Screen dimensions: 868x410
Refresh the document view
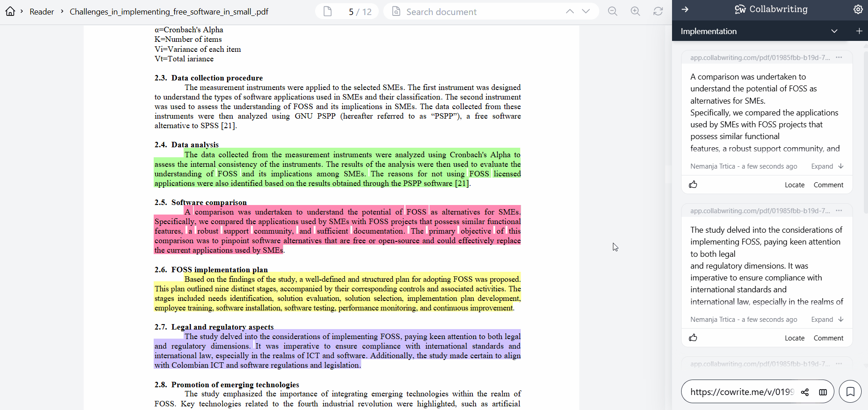658,11
